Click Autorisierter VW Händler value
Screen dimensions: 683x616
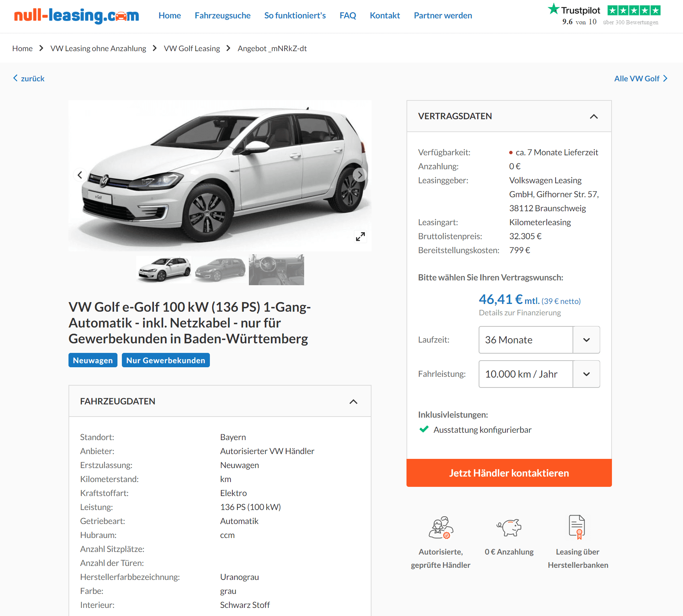click(267, 451)
